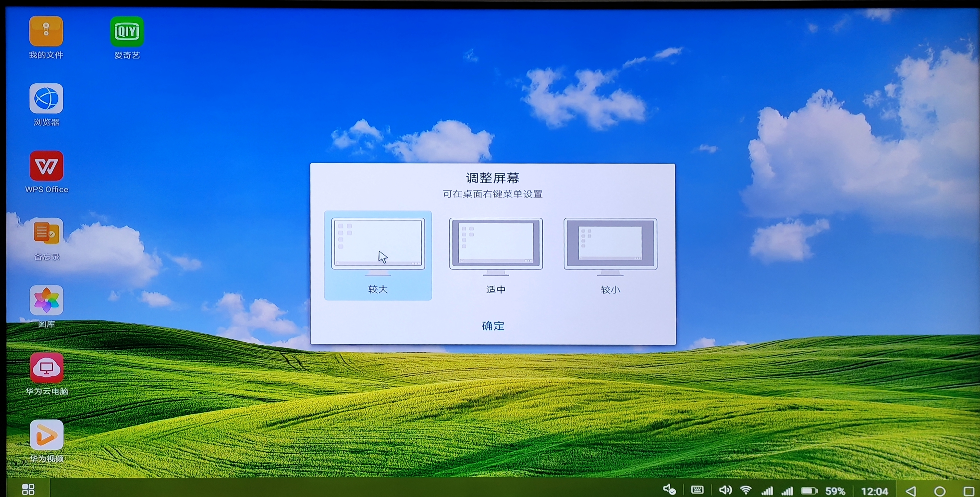Select the 较大 screen size option
This screenshot has height=497, width=980.
click(378, 255)
